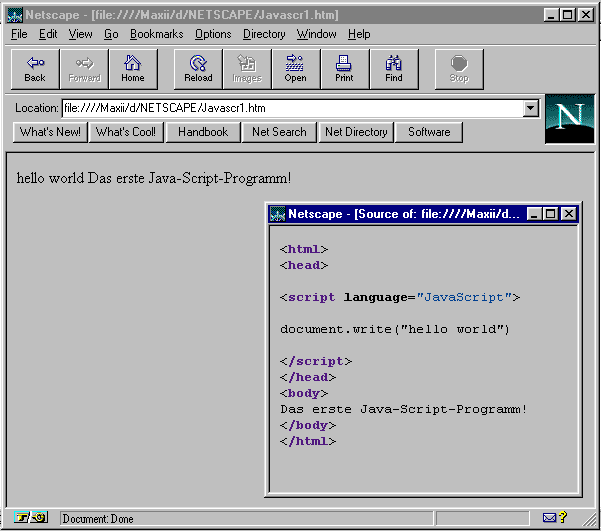The width and height of the screenshot is (601, 531).
Task: Maximize the Source window
Action: [x=551, y=214]
